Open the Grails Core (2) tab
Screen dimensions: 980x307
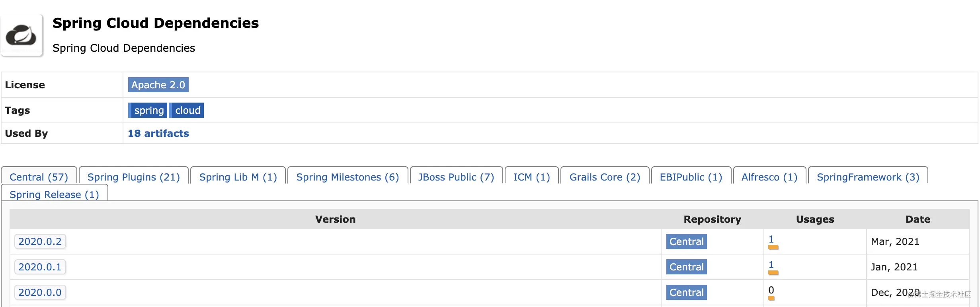click(605, 177)
